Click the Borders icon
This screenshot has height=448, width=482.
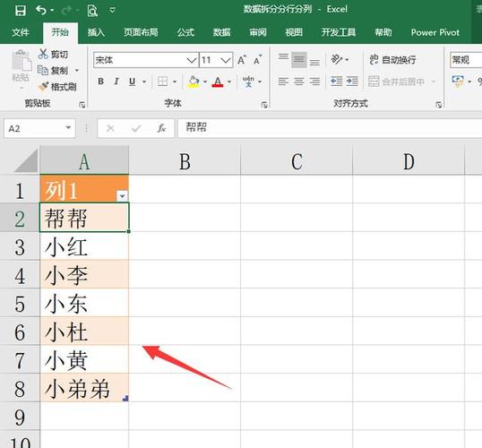162,82
